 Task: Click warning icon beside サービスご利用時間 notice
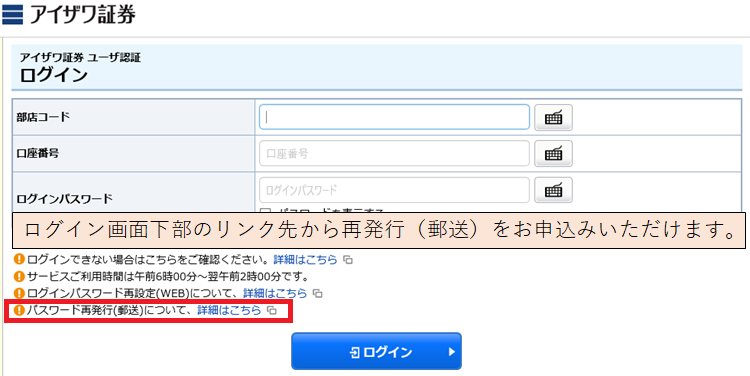click(x=19, y=276)
